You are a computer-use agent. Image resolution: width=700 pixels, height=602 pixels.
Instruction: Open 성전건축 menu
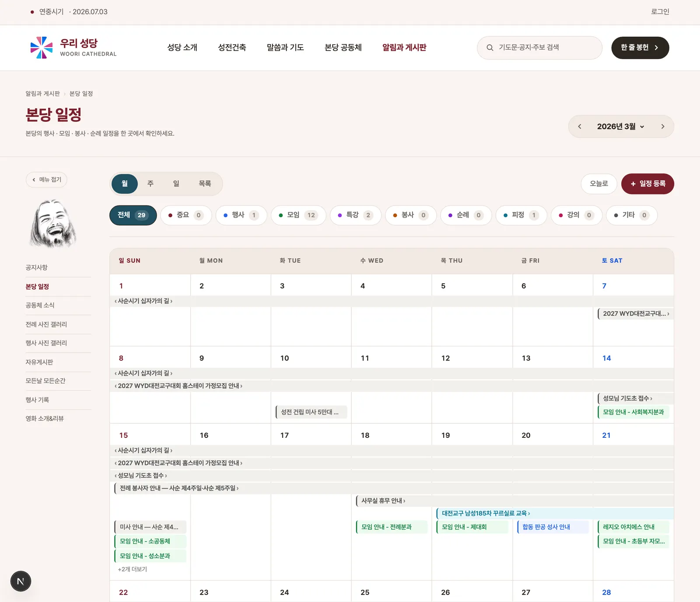(x=232, y=48)
